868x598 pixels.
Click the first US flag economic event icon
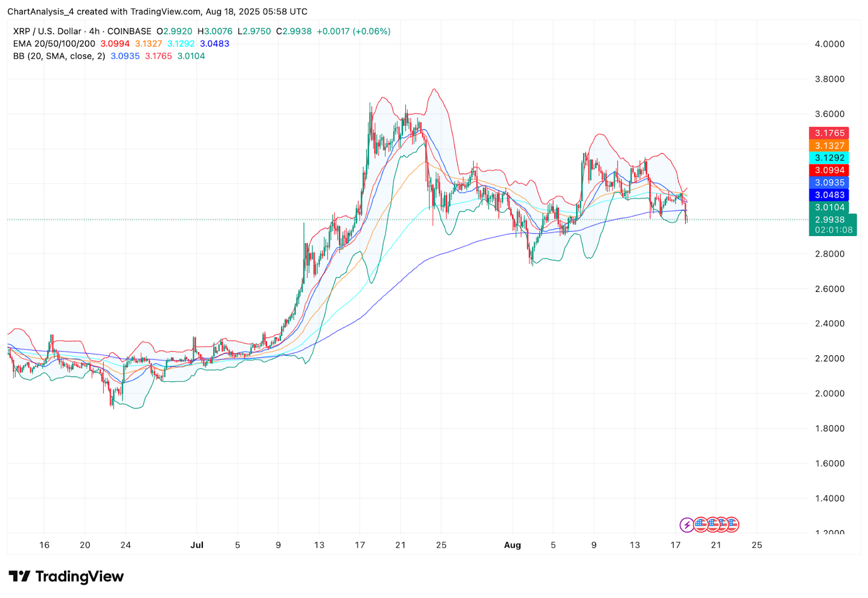click(x=700, y=525)
